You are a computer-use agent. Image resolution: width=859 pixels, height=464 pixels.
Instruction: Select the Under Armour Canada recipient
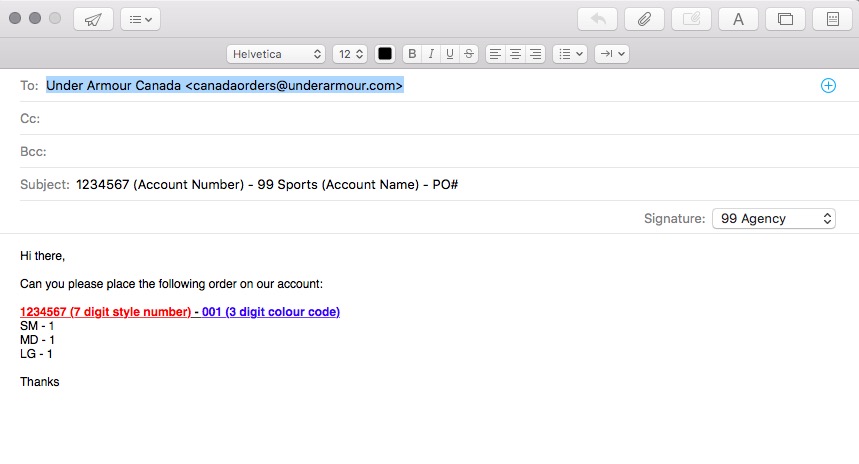[x=225, y=85]
